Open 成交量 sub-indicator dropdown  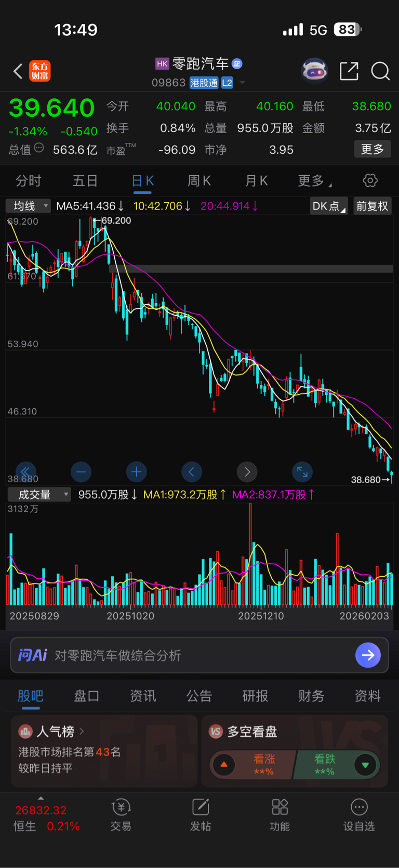click(x=39, y=495)
